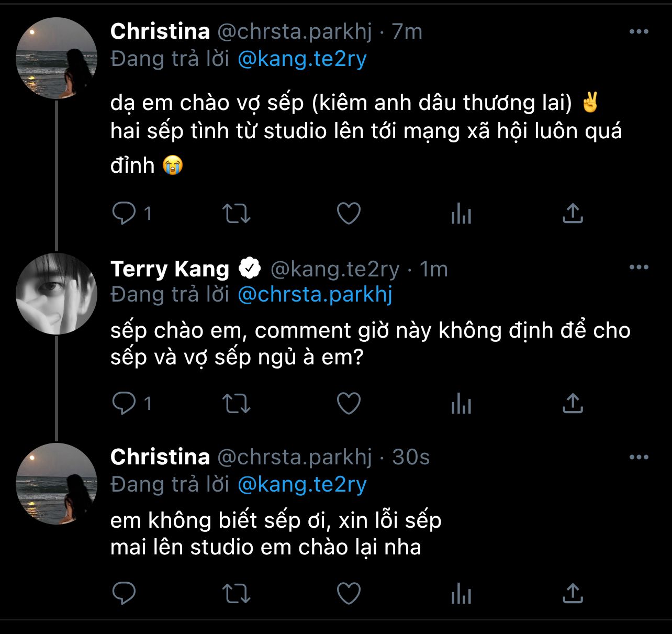Open more options on Terry Kang's tweet
Viewport: 672px width, 634px height.
[x=639, y=268]
